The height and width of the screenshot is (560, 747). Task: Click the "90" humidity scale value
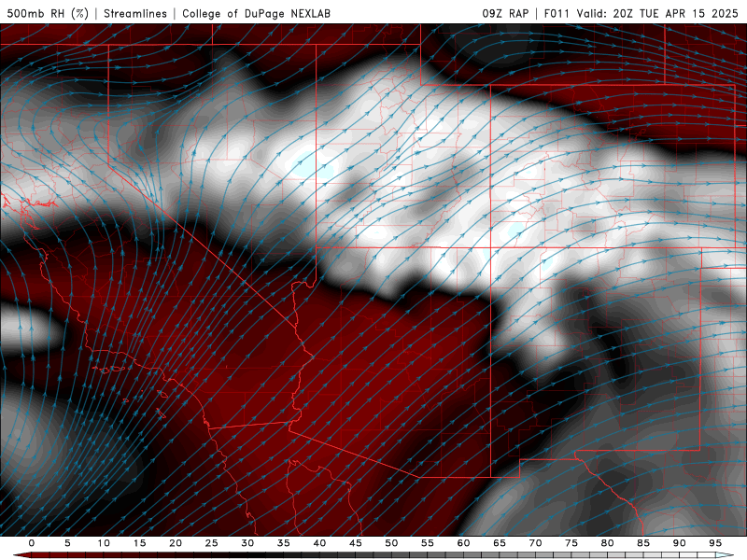679,543
